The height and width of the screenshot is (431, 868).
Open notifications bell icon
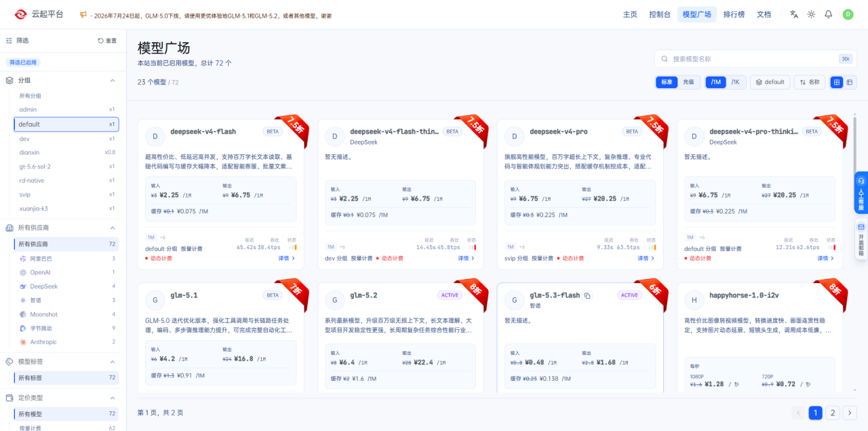point(829,14)
